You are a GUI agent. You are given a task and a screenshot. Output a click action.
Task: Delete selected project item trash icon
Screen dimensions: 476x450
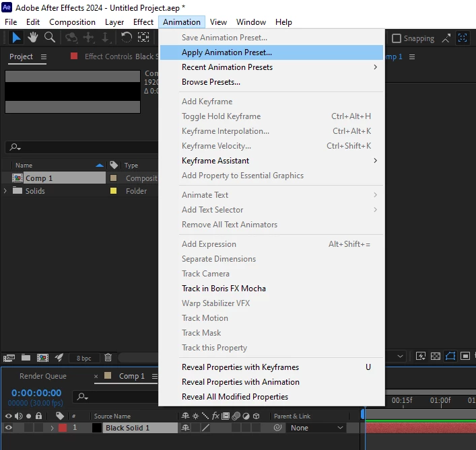[x=108, y=358]
